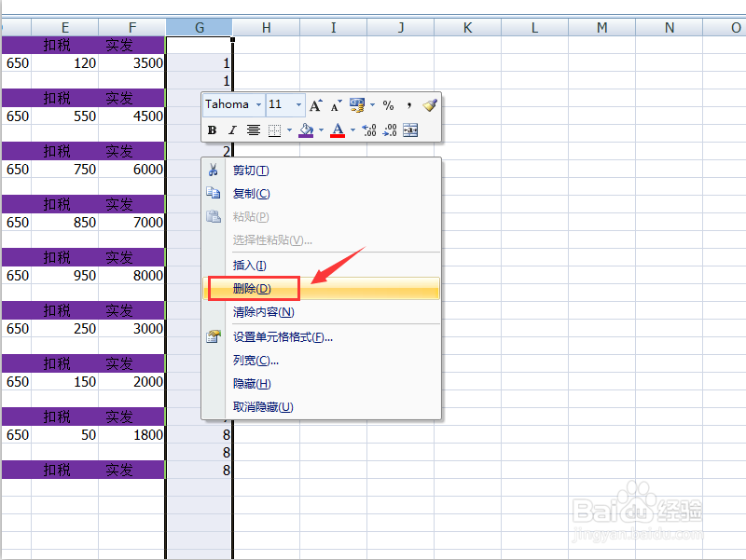The width and height of the screenshot is (746, 560).
Task: Select column L header
Action: (x=534, y=28)
